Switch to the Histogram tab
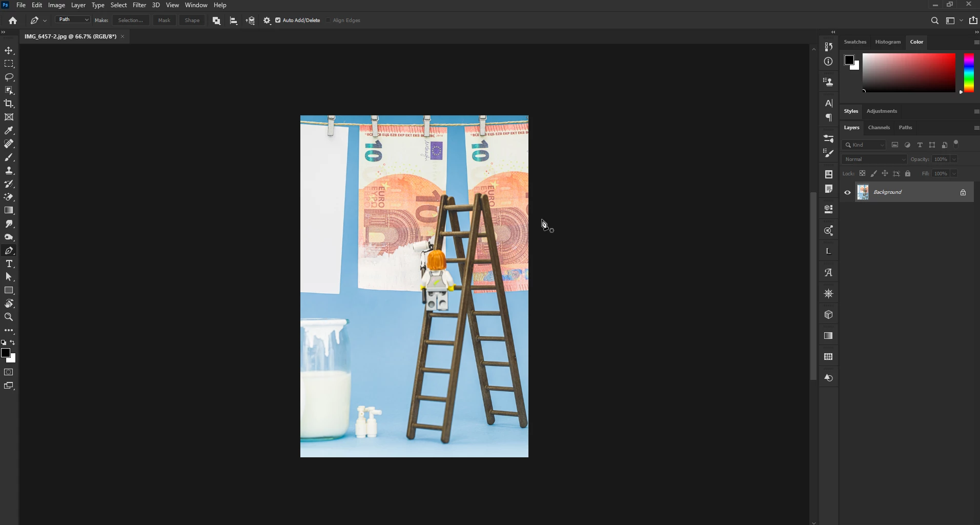This screenshot has height=525, width=980. point(888,42)
